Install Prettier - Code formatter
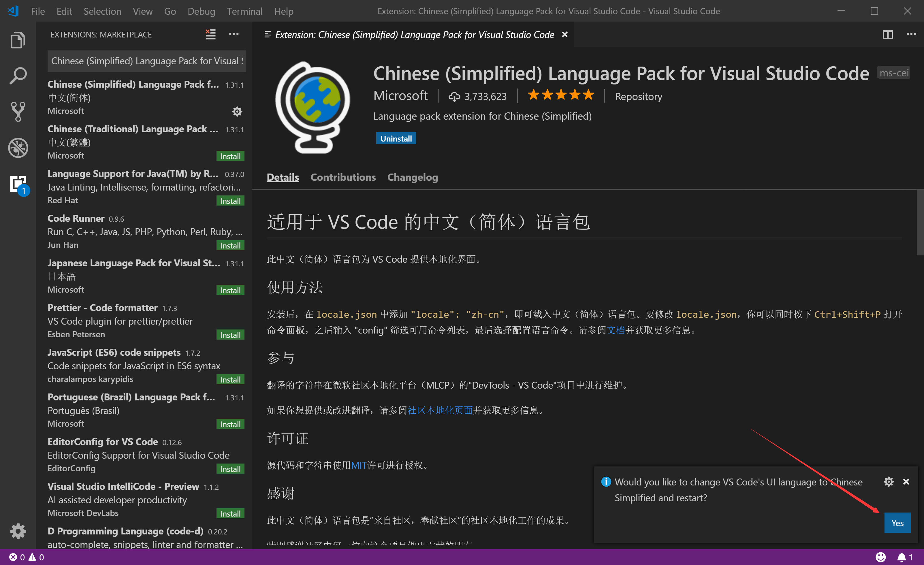Image resolution: width=924 pixels, height=565 pixels. tap(230, 334)
